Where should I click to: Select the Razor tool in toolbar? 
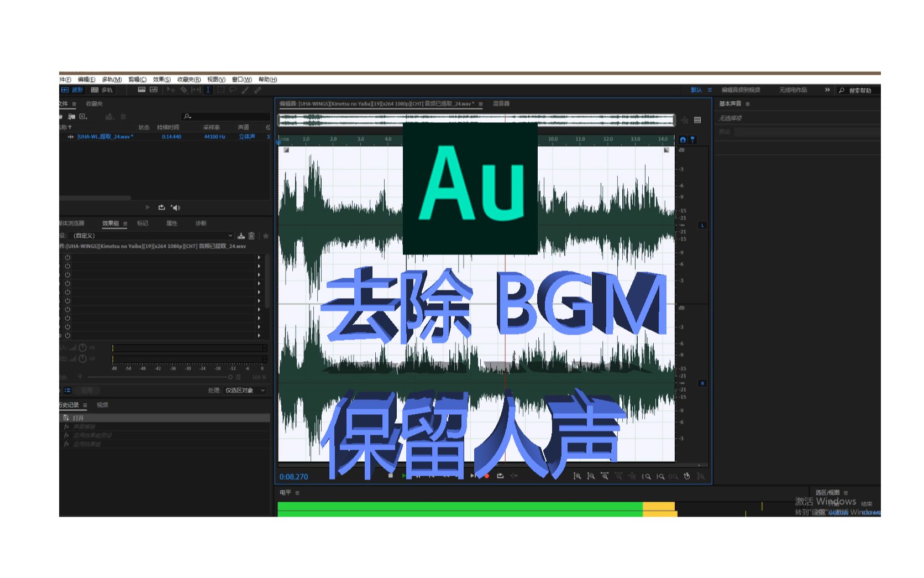tap(184, 90)
